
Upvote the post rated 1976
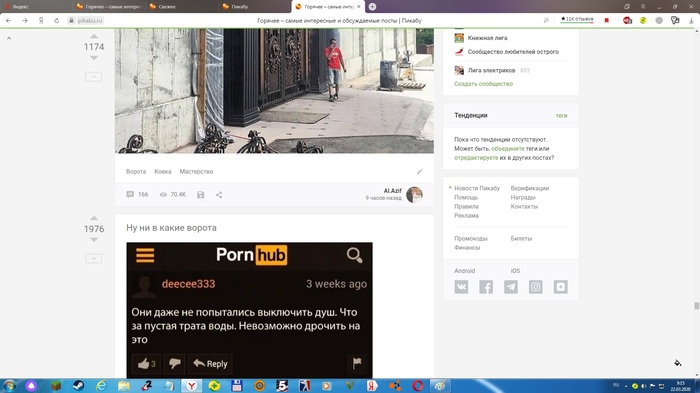pyautogui.click(x=94, y=218)
